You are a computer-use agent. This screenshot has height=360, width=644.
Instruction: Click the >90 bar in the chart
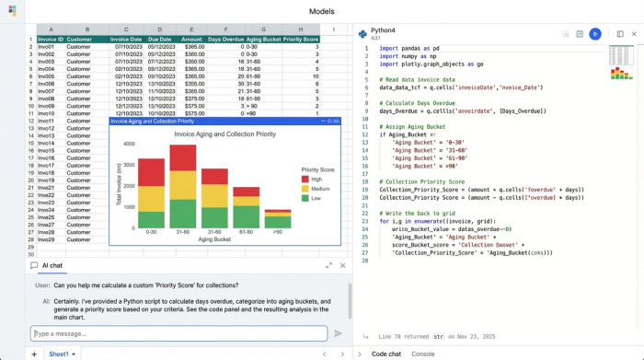pos(278,218)
